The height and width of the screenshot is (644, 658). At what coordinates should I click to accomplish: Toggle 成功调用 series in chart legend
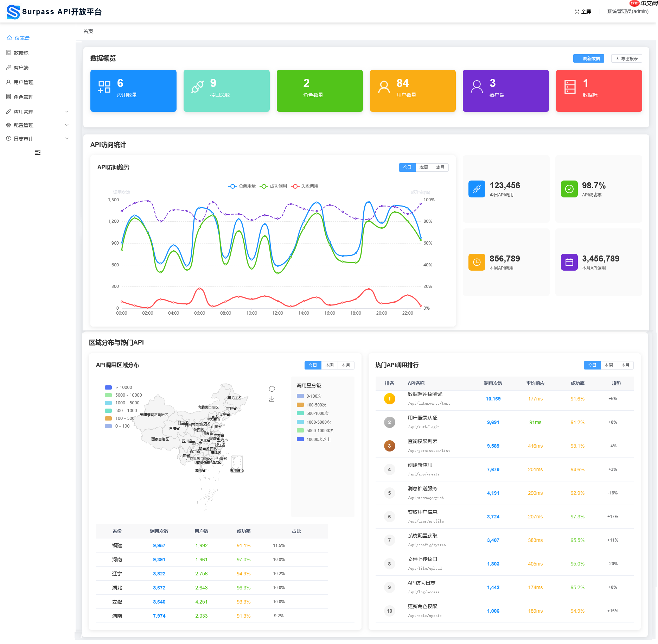[x=273, y=186]
